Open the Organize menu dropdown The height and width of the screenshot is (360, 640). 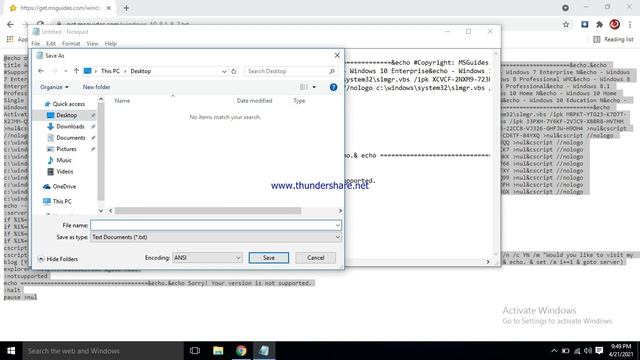pos(54,87)
